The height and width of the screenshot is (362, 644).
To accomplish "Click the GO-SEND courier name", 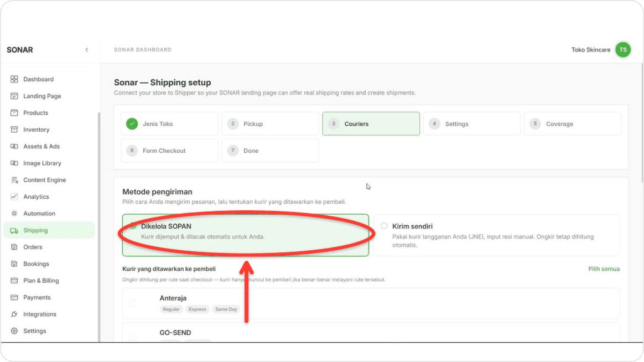I will click(x=175, y=333).
